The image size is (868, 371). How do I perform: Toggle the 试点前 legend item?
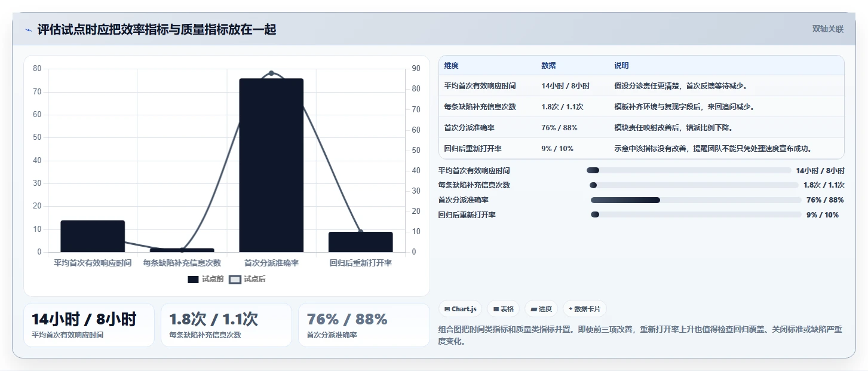[206, 279]
